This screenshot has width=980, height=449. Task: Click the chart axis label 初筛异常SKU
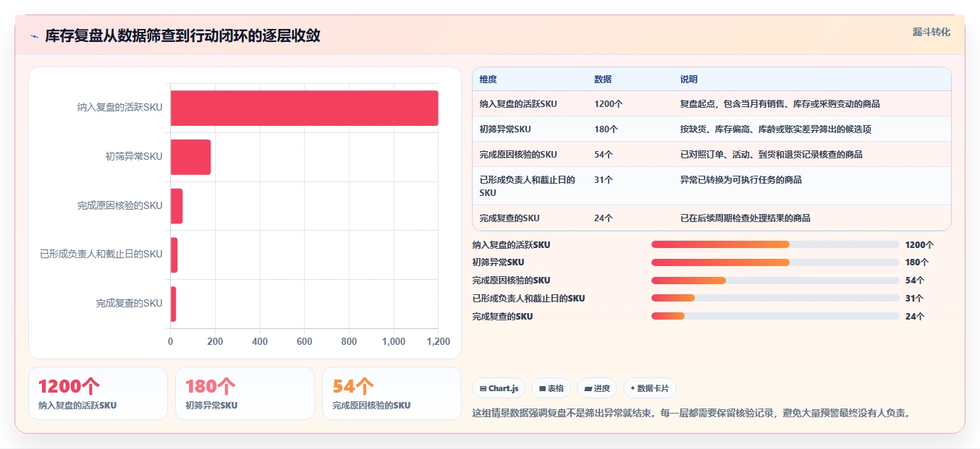134,157
